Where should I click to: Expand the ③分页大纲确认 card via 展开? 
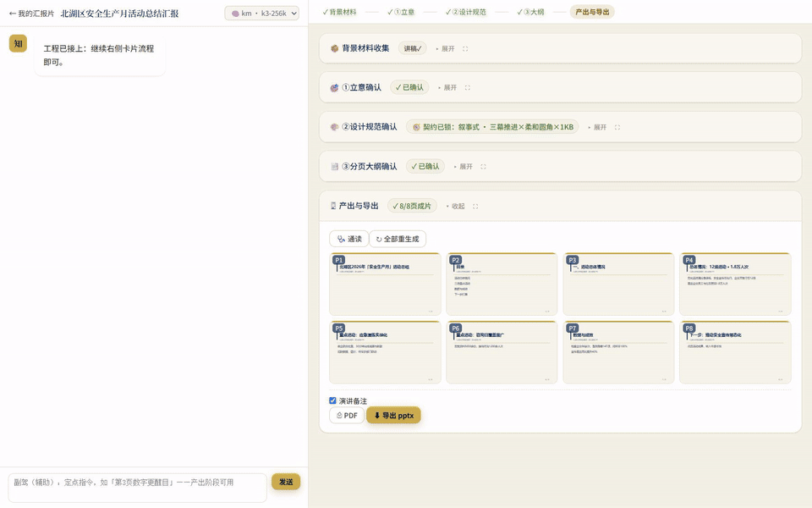point(465,167)
